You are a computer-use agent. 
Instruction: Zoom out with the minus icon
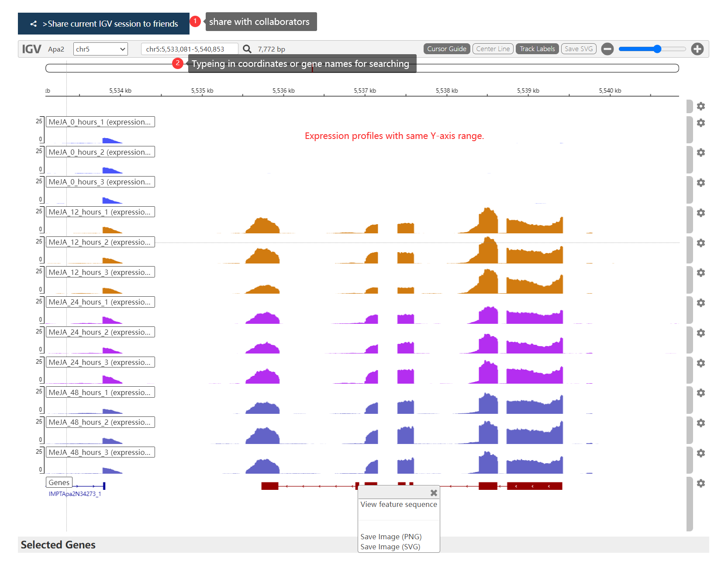(x=607, y=49)
